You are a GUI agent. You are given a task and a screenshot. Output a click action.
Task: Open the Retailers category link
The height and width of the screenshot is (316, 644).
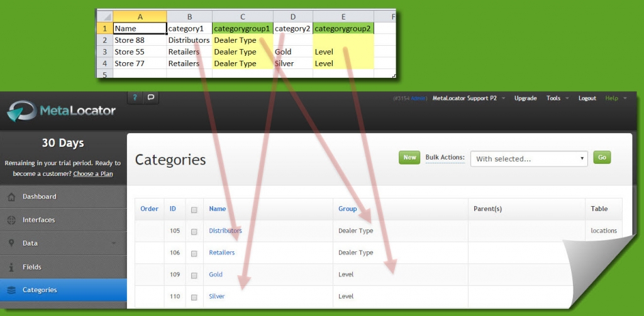pos(222,253)
